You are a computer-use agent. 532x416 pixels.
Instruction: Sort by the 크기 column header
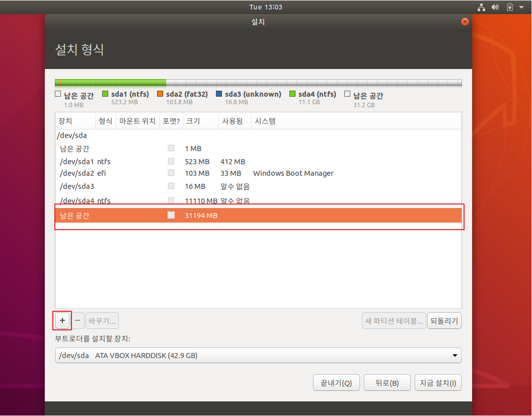[x=200, y=121]
